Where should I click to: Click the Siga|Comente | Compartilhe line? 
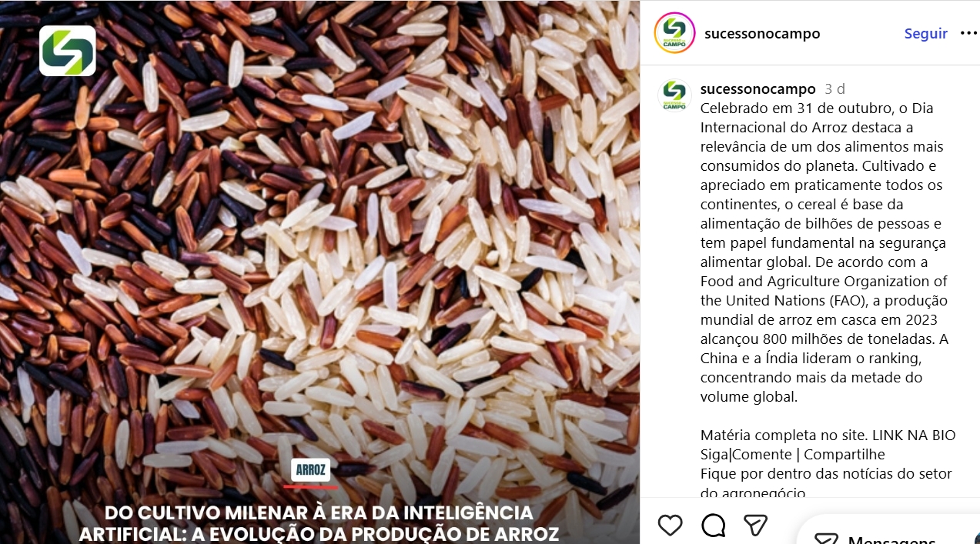[x=792, y=454]
